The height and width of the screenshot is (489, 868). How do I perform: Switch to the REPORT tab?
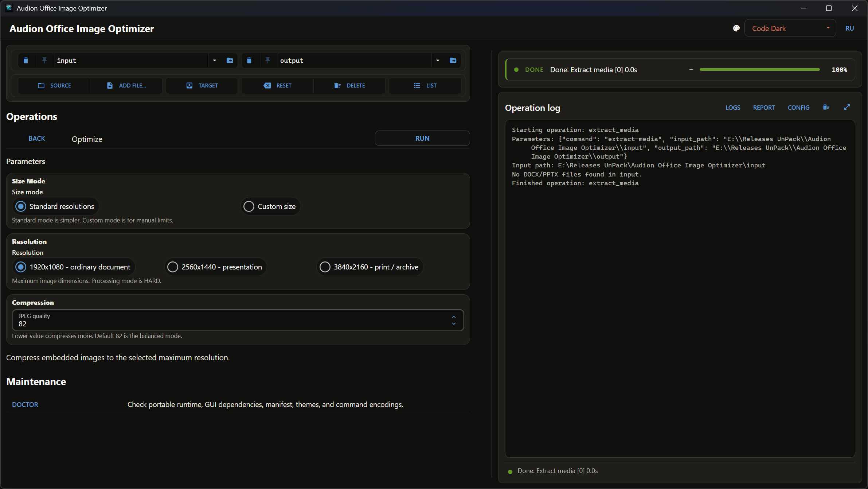pyautogui.click(x=764, y=108)
